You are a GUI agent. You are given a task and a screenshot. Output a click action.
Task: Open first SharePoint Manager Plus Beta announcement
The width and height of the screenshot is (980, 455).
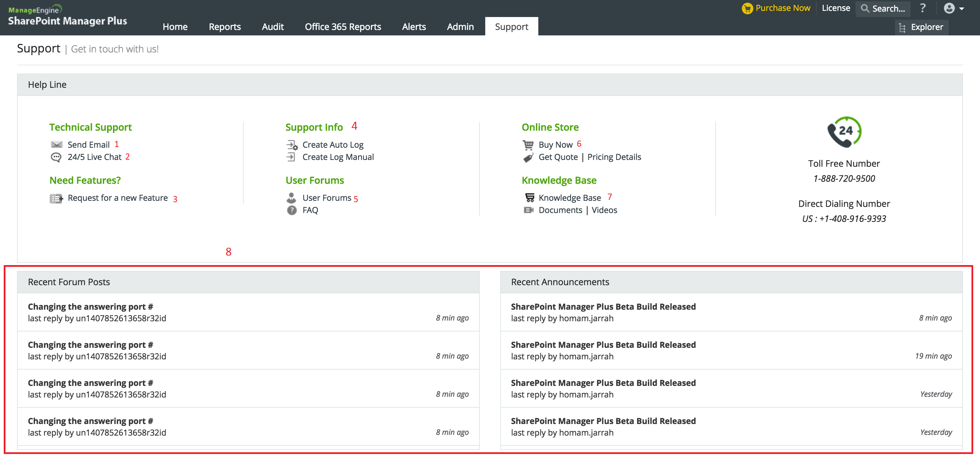(x=603, y=307)
